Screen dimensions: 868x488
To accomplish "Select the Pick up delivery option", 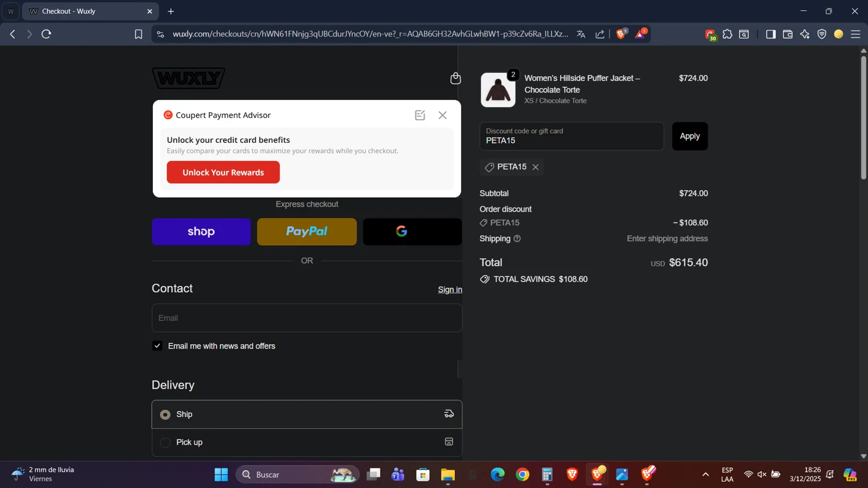I will tap(165, 442).
